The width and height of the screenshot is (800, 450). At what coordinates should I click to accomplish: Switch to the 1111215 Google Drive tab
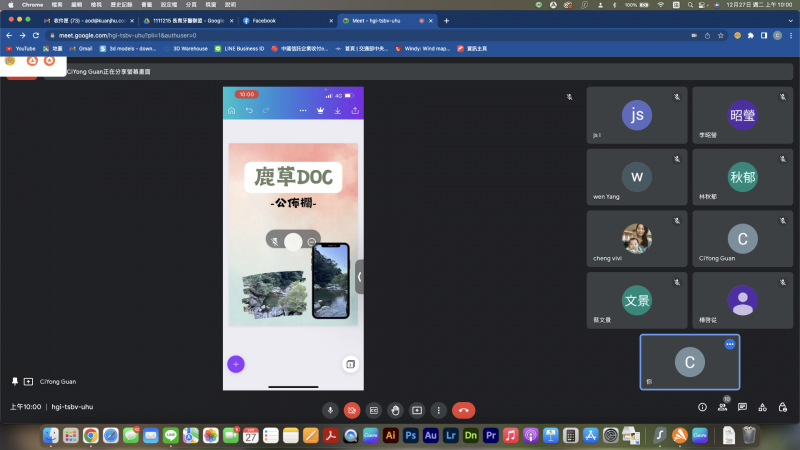188,20
